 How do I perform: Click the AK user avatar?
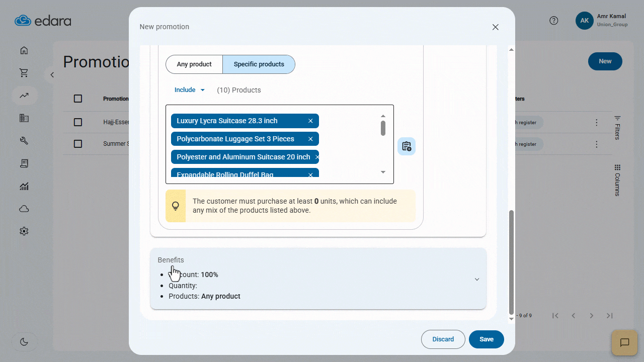click(585, 21)
